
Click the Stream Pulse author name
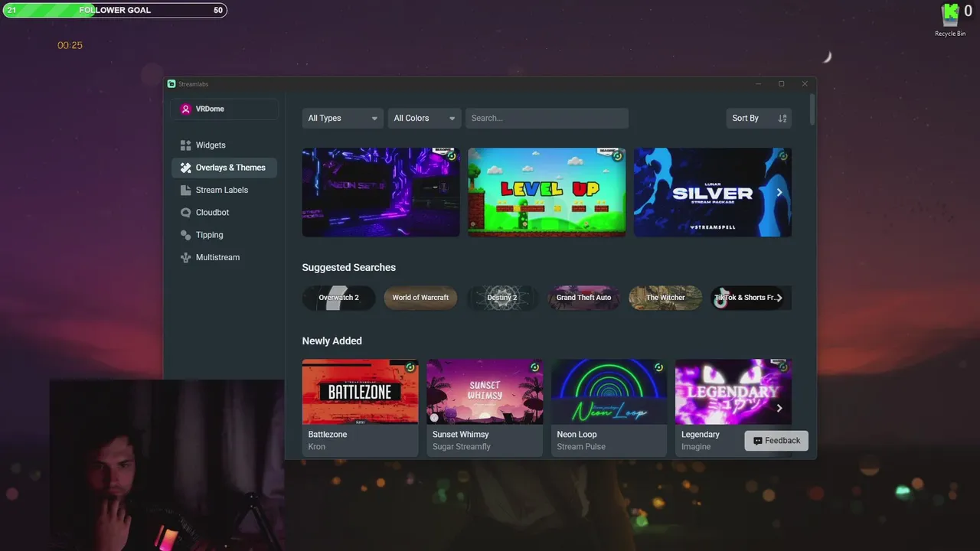point(581,447)
